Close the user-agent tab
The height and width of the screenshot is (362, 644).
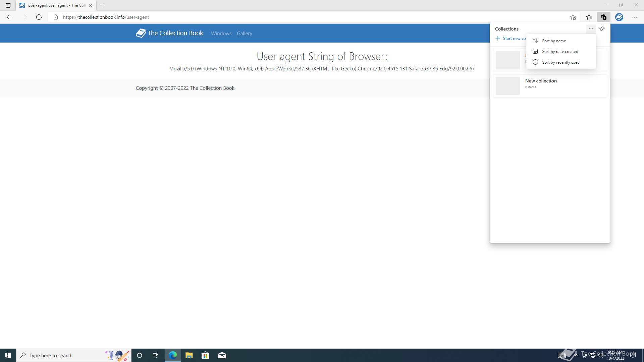coord(91,5)
